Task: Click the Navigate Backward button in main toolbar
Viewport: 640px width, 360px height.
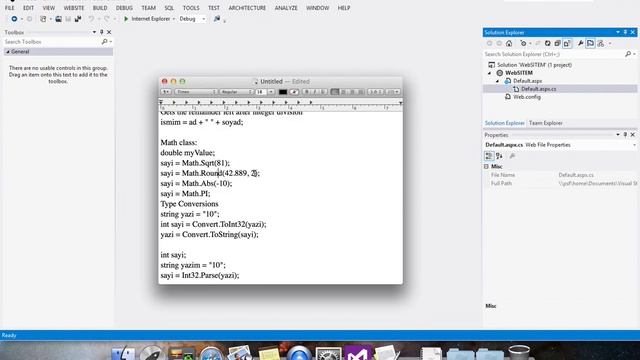Action: (x=14, y=19)
